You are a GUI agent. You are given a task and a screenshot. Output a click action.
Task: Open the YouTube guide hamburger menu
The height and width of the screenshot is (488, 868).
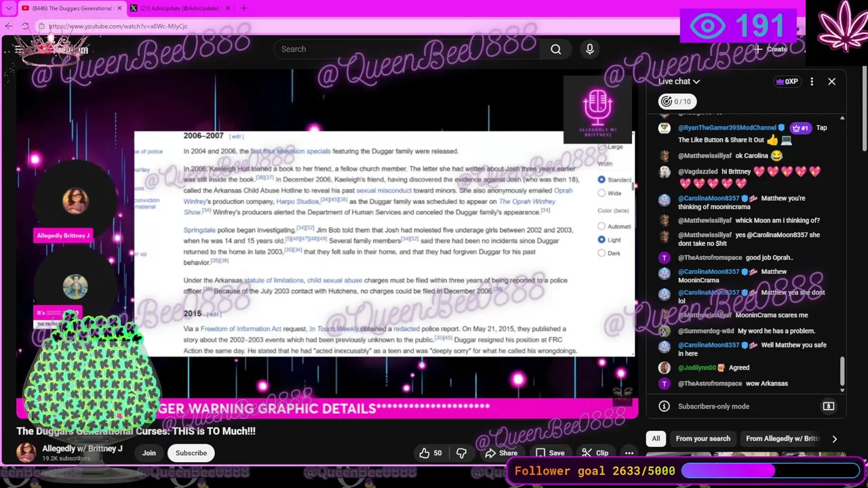(x=18, y=49)
